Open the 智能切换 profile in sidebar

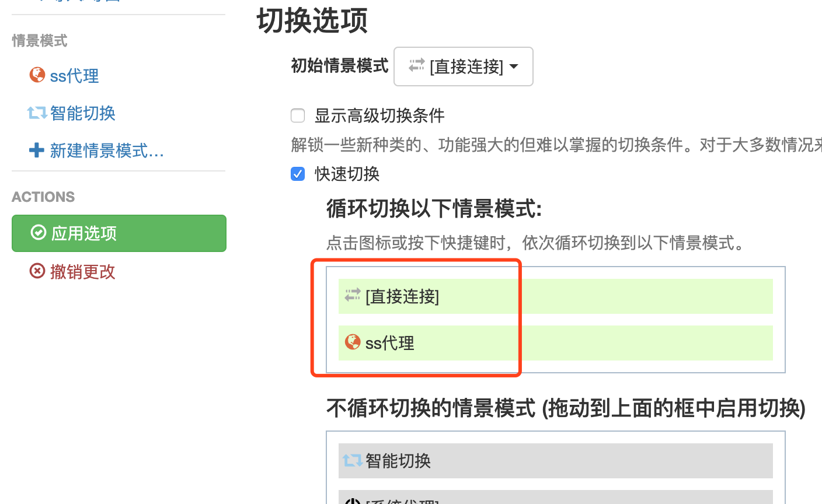pos(82,113)
